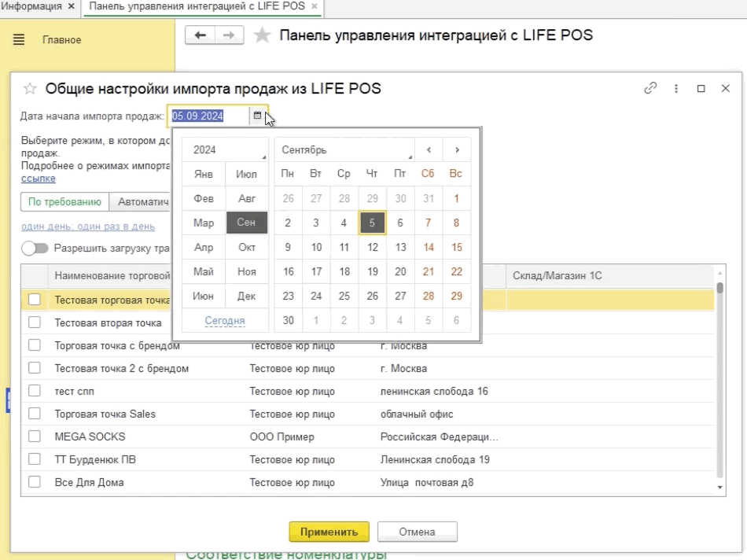Viewport: 747px width, 560px height.
Task: Open the three-dot more actions menu
Action: tap(676, 88)
